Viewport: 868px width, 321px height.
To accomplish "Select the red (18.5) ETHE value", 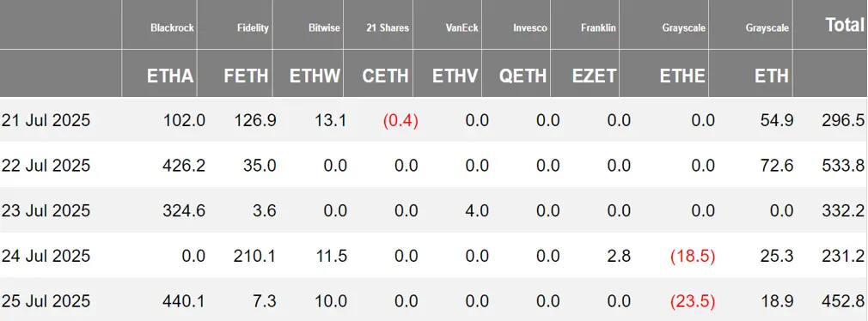I will point(693,257).
